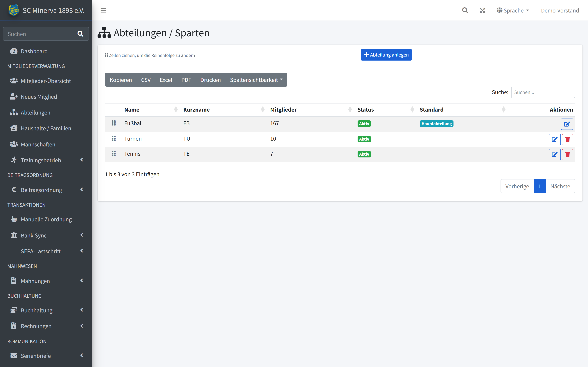
Task: Sort table by Mitglieder column header
Action: point(283,110)
